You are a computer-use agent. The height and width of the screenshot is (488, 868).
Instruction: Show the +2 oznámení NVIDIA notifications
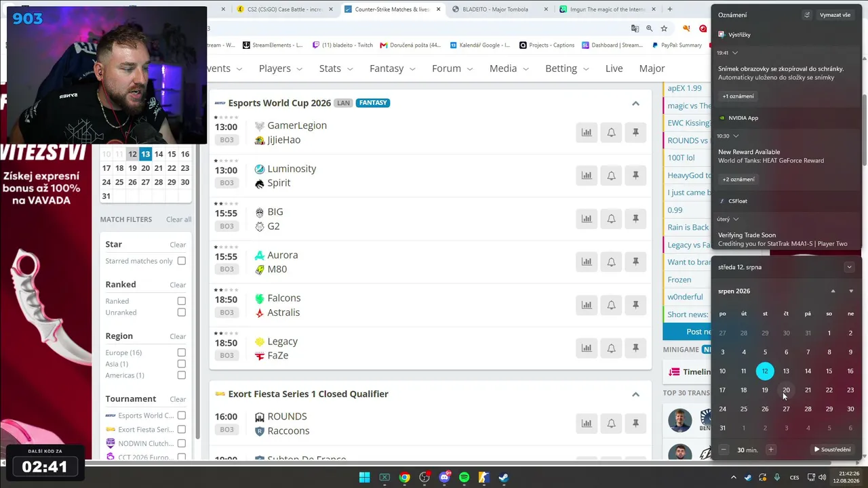(738, 180)
